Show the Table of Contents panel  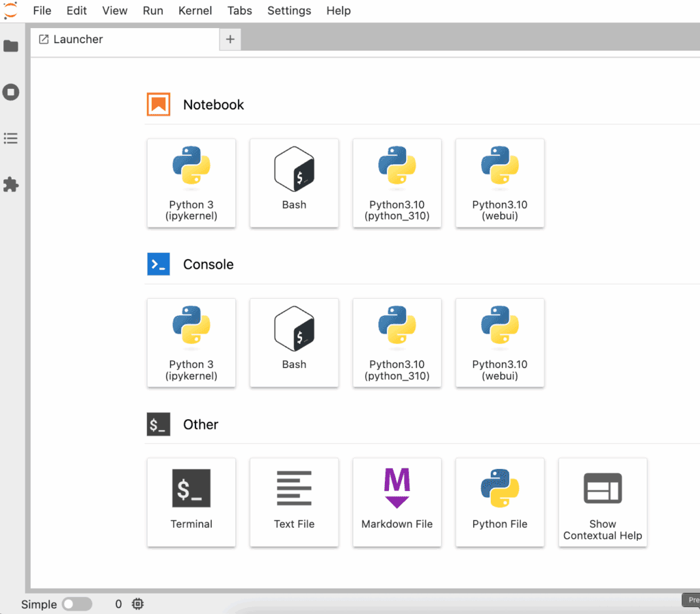tap(11, 139)
